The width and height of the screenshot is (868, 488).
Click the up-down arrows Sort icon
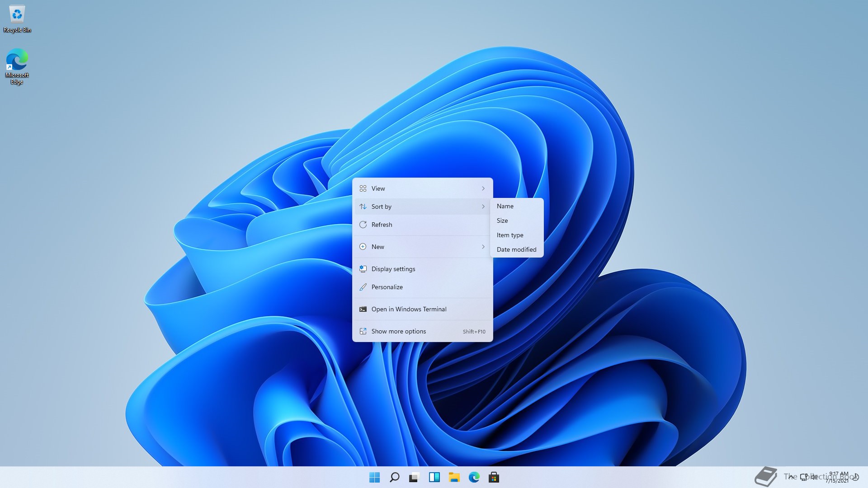[363, 206]
